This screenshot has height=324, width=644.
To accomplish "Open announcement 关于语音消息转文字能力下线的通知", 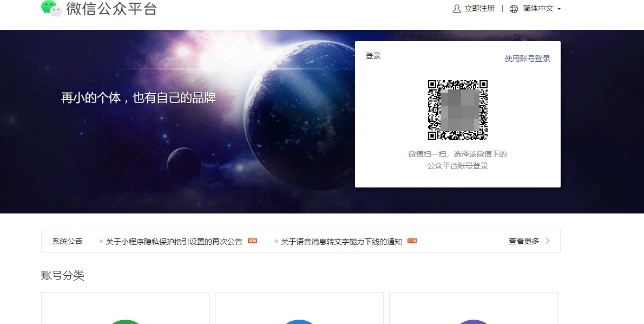I will [x=341, y=242].
